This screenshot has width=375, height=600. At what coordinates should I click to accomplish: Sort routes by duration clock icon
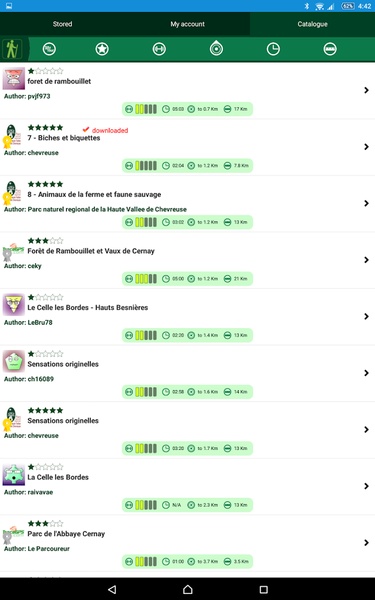point(273,49)
